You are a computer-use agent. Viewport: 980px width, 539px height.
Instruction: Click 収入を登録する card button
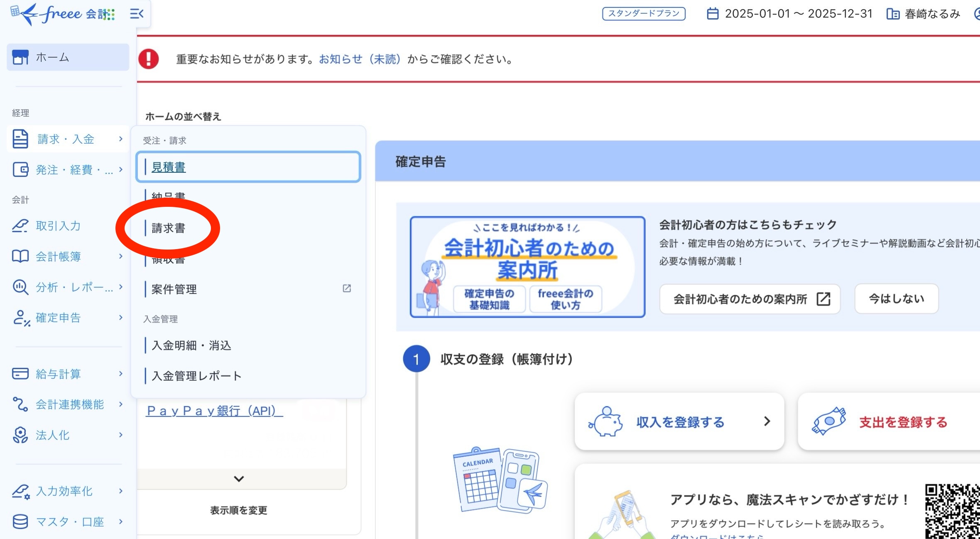point(679,422)
